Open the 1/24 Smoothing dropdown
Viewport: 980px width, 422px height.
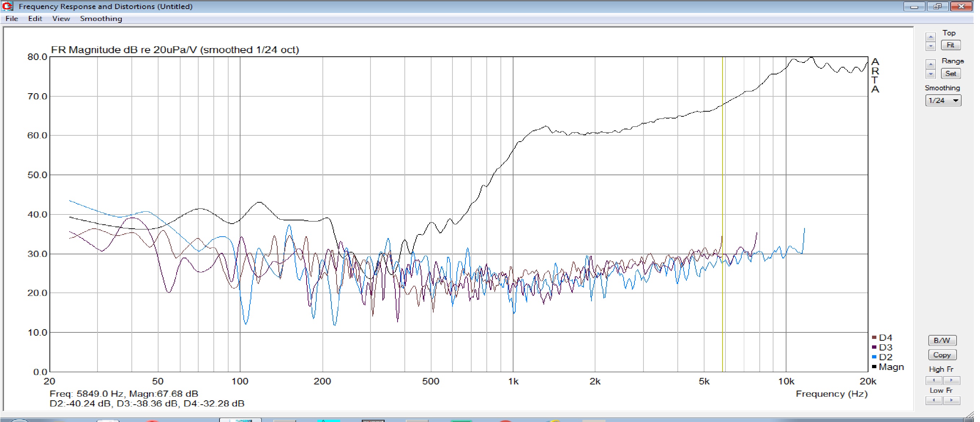(943, 100)
